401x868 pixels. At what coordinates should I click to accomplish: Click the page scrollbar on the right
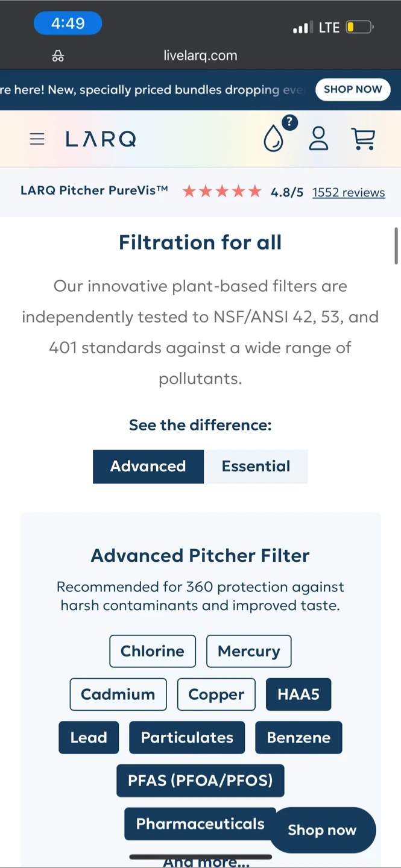click(396, 246)
